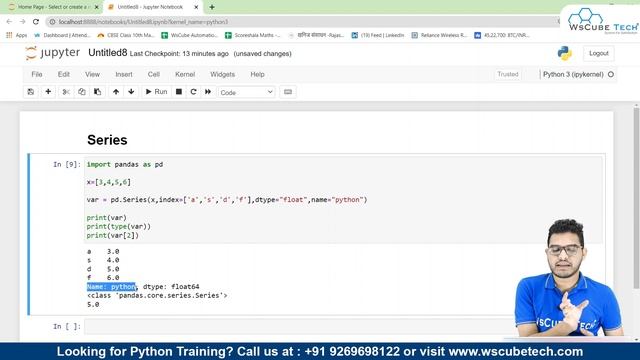Paste cells below icon

98,92
